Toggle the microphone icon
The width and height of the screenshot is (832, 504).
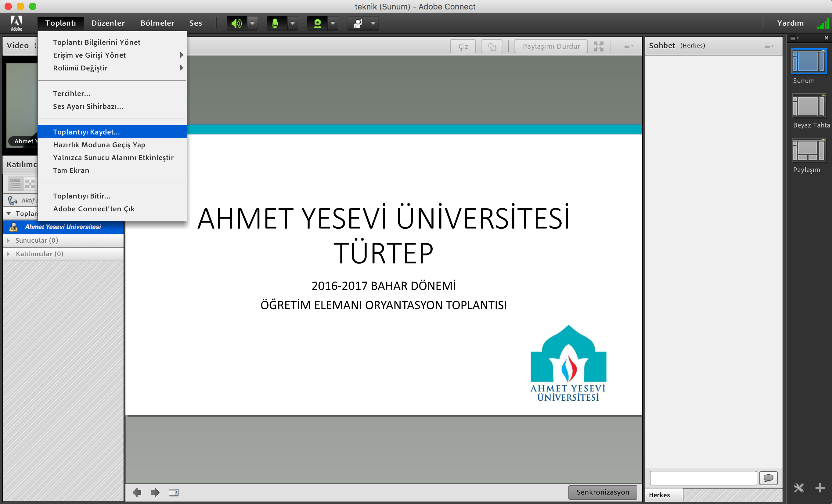pyautogui.click(x=275, y=23)
